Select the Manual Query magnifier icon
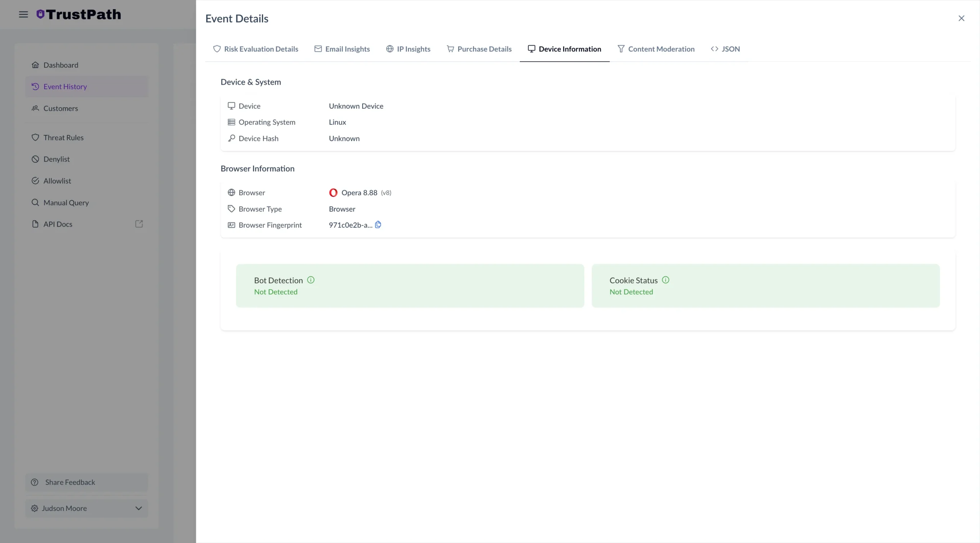This screenshot has width=980, height=543. (36, 203)
